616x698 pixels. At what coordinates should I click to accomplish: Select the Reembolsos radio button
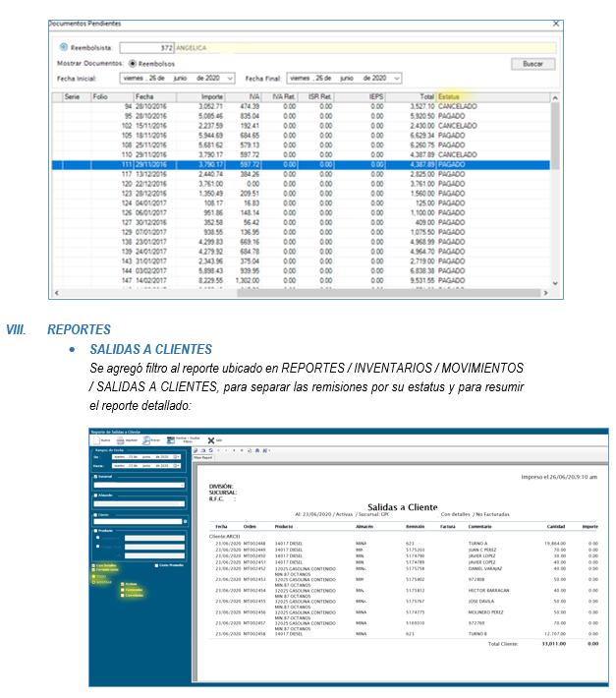(133, 64)
